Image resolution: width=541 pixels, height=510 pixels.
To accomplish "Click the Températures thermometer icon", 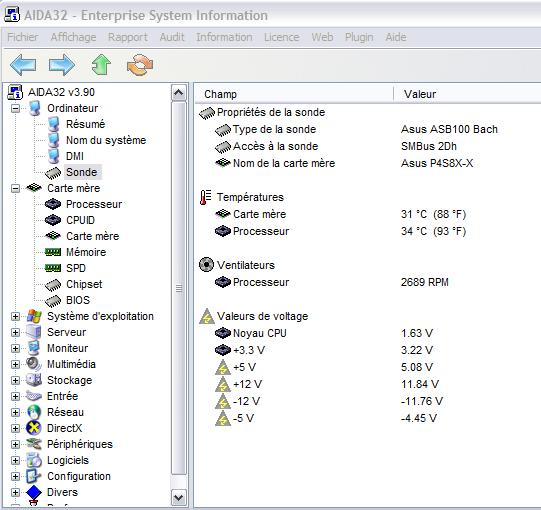I will coord(206,197).
